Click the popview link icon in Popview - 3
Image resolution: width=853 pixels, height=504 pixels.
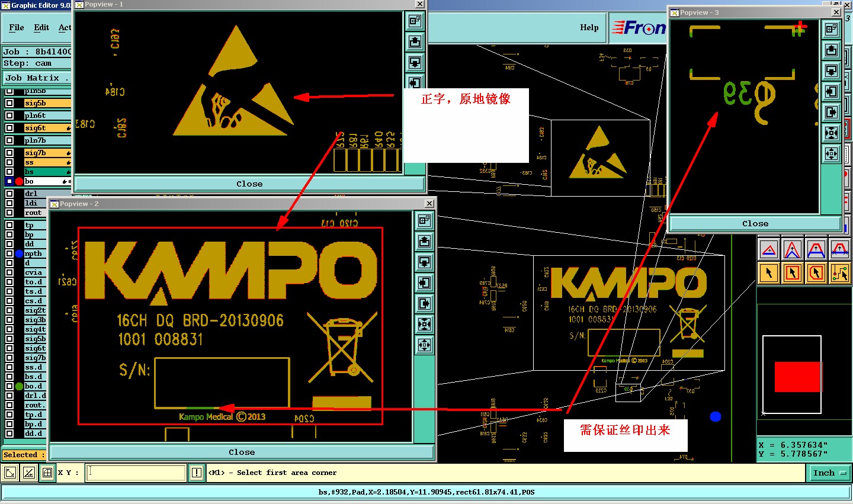coord(832,29)
